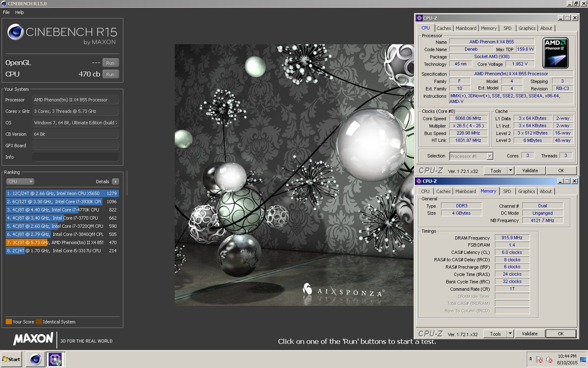Select ranking row Intel Core i7-3930K
Viewport: 588px width, 368px height.
click(62, 202)
